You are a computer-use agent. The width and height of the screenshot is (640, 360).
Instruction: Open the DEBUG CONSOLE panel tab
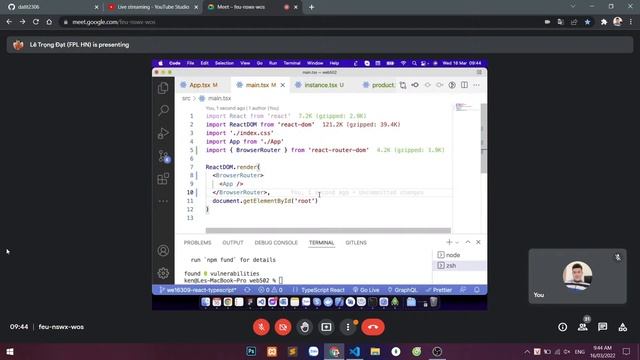(x=276, y=242)
